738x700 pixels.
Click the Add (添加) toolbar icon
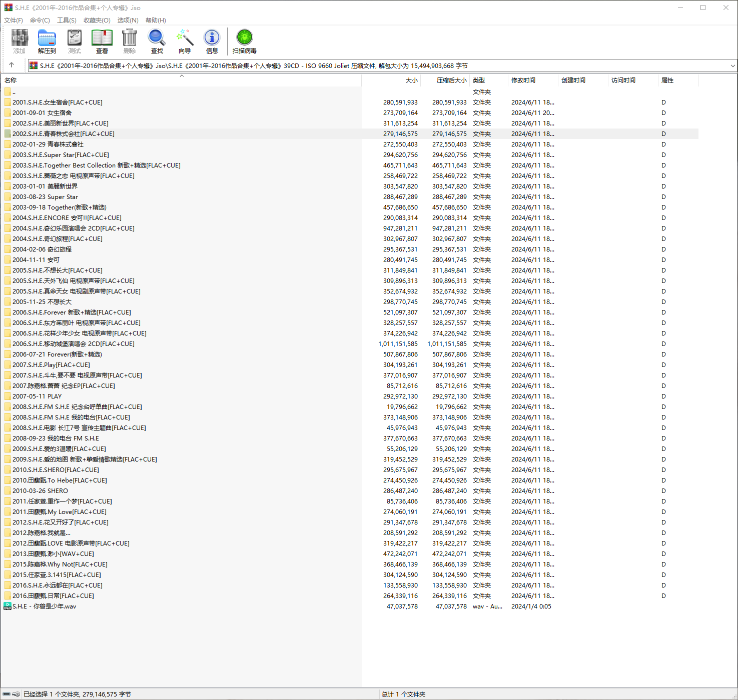tap(20, 38)
